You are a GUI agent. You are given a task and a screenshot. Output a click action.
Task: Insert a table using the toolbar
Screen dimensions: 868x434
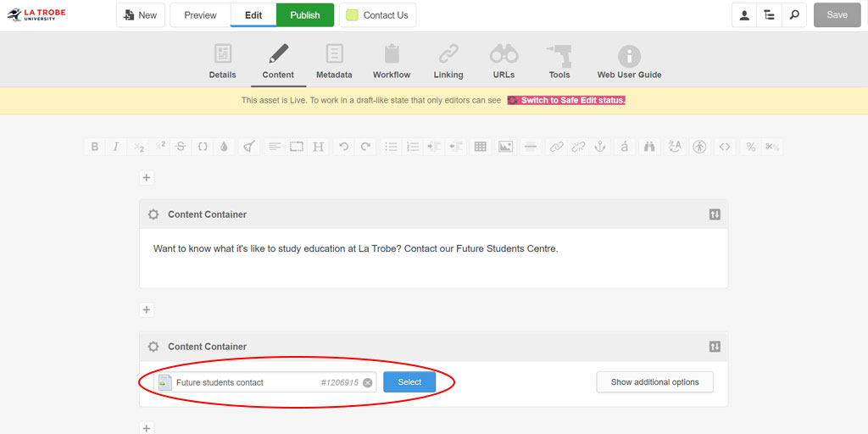481,147
